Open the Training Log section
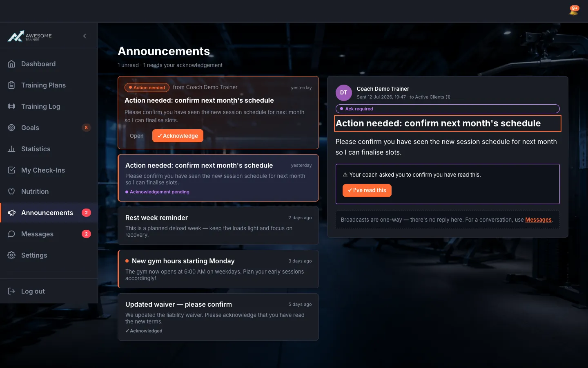 point(49,106)
